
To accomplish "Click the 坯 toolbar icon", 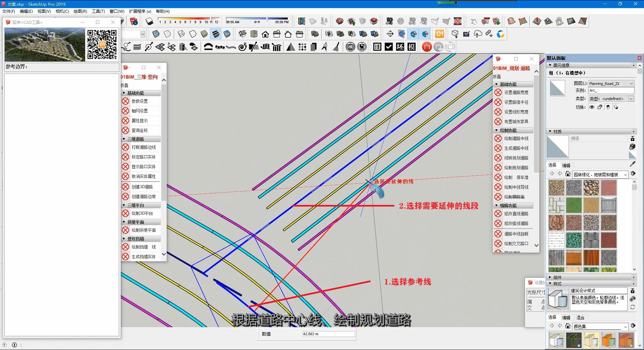I will point(400,47).
